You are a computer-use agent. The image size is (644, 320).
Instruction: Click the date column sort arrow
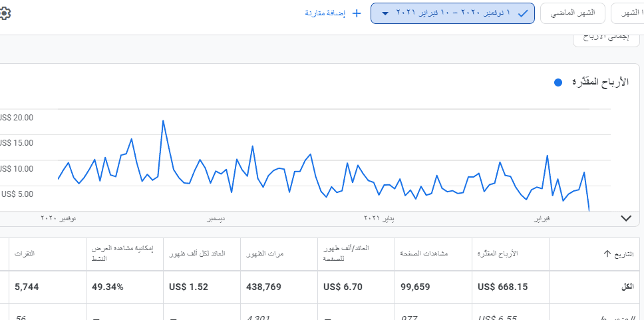pyautogui.click(x=606, y=254)
